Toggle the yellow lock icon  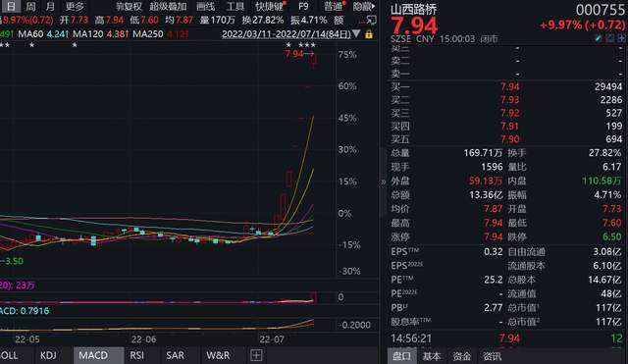click(369, 34)
